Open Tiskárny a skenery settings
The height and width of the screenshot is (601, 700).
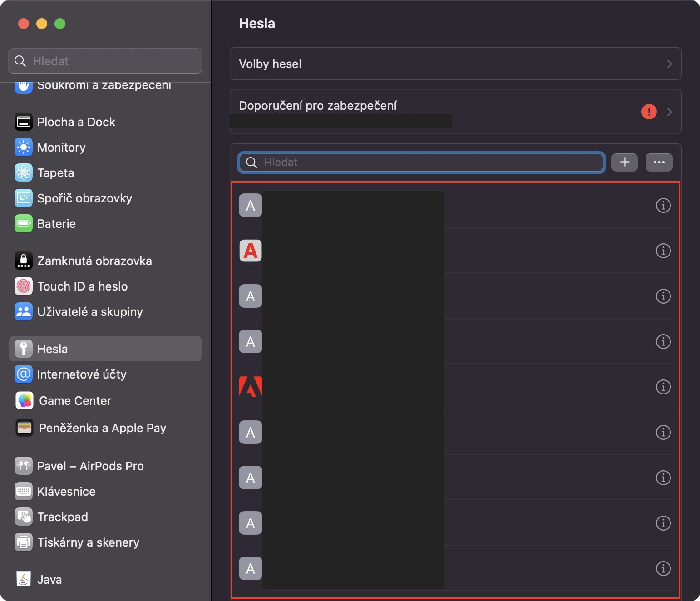point(88,542)
